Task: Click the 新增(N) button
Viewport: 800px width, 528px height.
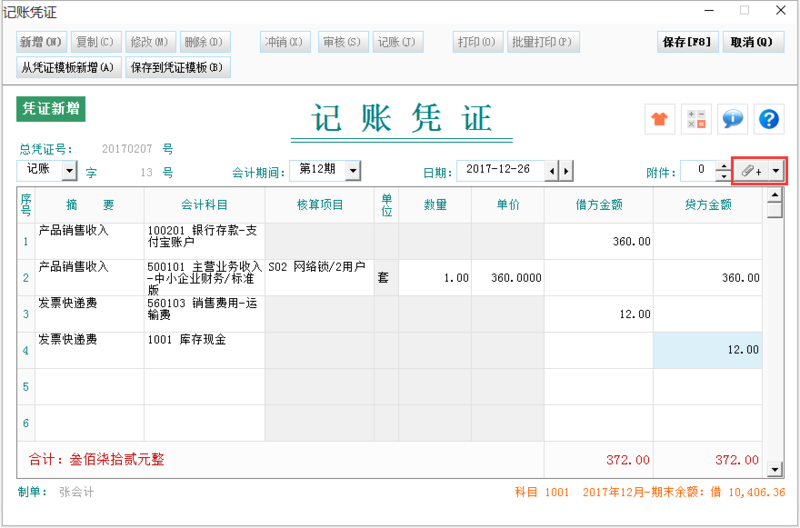Action: click(x=41, y=42)
